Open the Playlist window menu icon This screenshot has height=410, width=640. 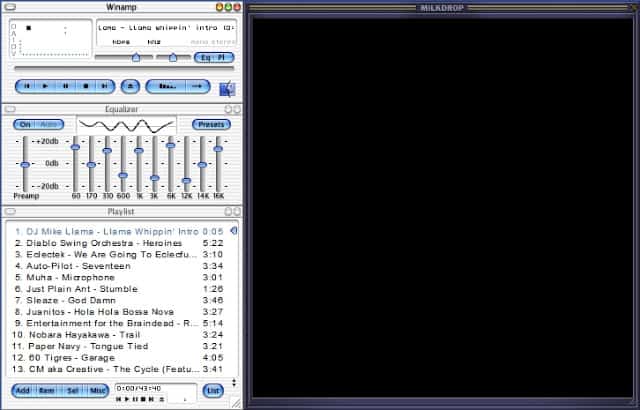pyautogui.click(x=11, y=211)
